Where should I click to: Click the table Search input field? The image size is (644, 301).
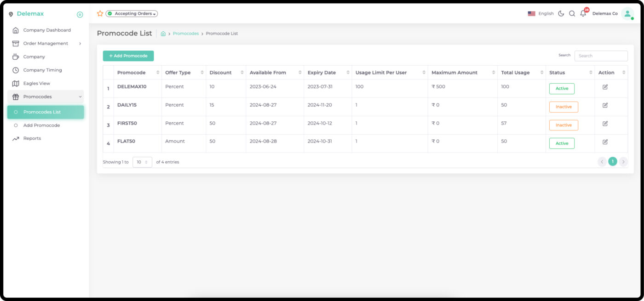[x=601, y=56]
